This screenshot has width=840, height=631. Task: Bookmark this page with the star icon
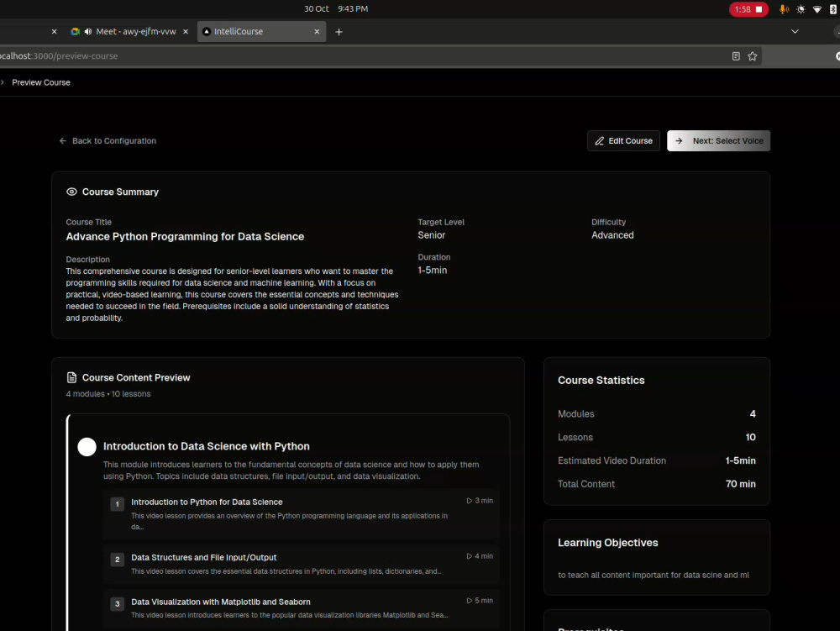(x=752, y=56)
